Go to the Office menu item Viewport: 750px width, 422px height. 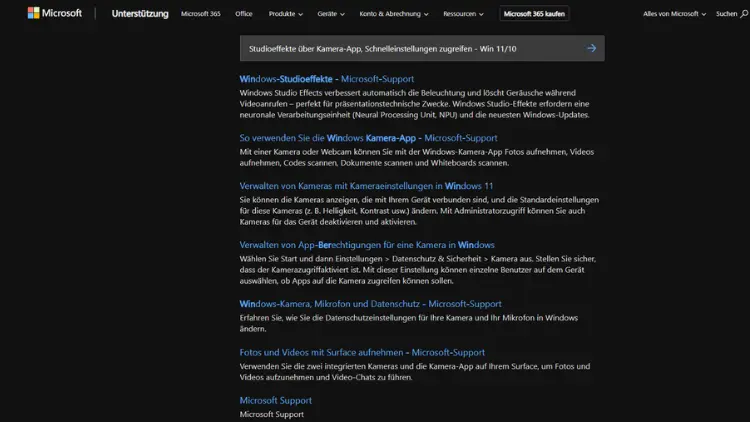(243, 14)
